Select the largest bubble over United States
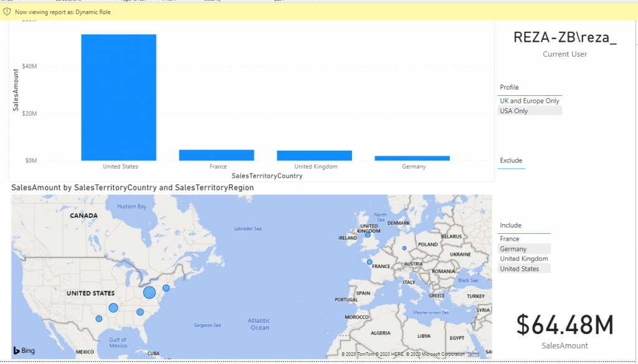Screen dimensions: 638x364 tap(150, 292)
